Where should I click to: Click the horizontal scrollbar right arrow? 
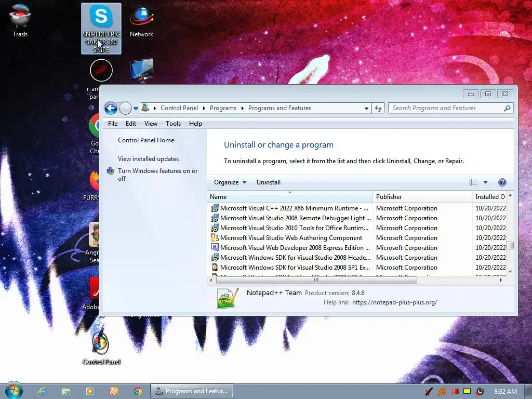[501, 280]
